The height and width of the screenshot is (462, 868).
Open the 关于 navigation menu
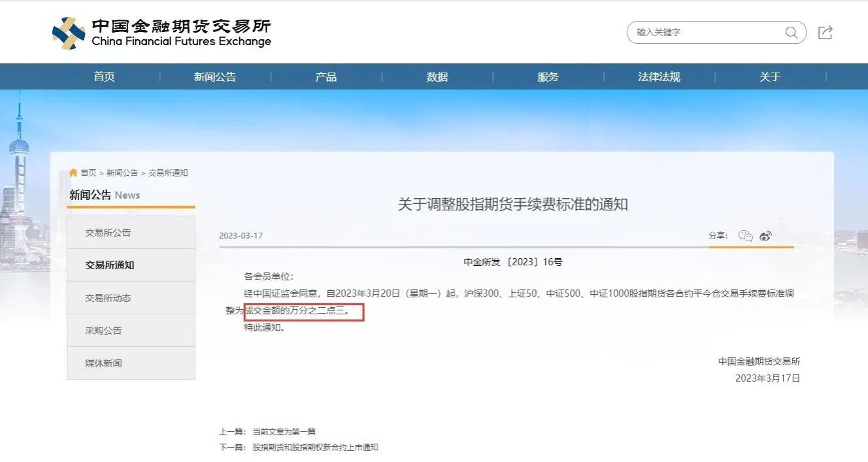(770, 76)
